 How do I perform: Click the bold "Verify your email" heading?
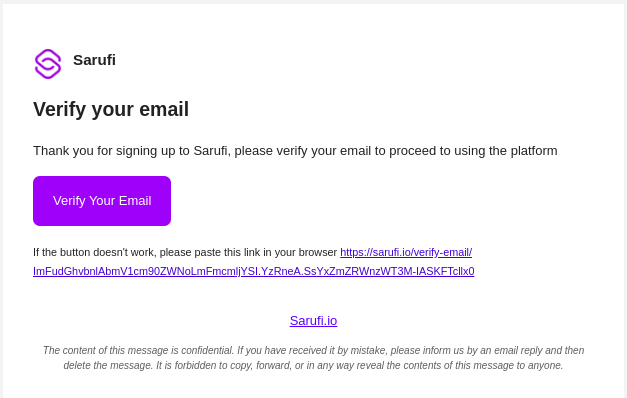pos(111,109)
